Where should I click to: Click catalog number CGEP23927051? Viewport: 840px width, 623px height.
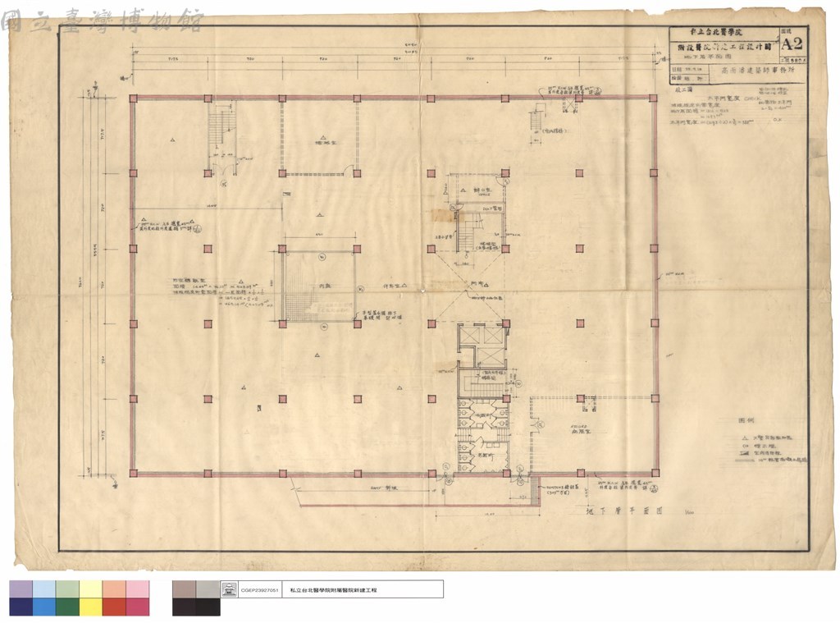click(x=259, y=590)
